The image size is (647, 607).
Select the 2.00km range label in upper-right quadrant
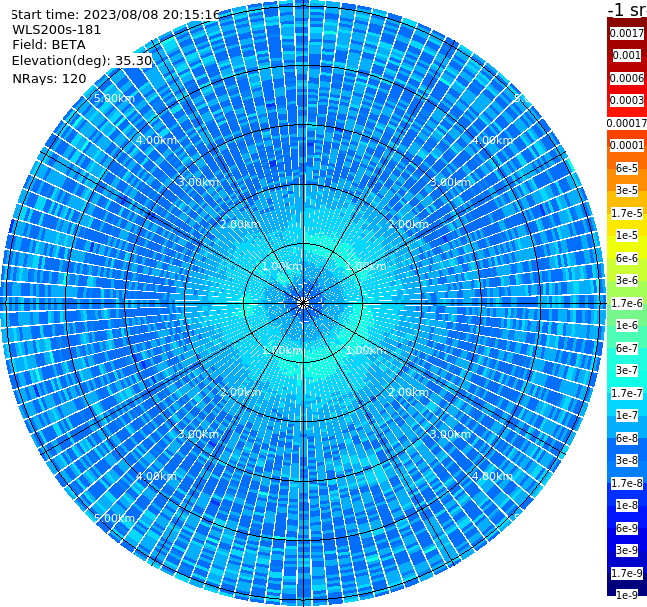click(x=409, y=224)
